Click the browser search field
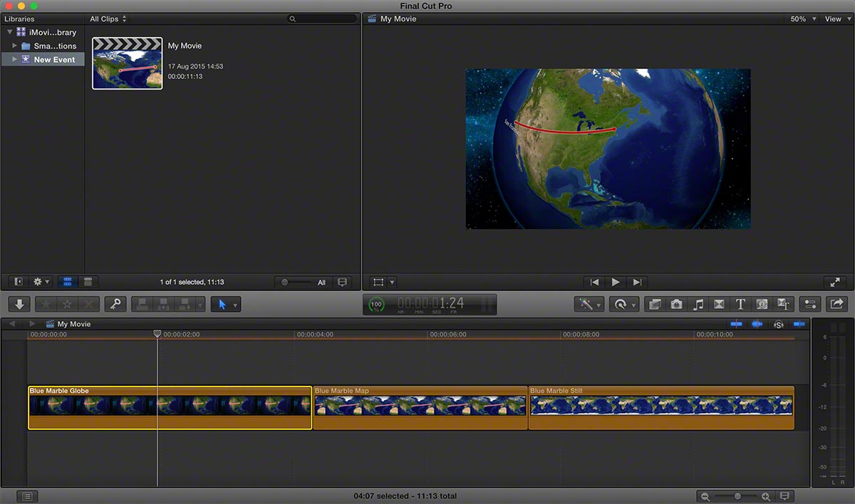The image size is (855, 504). click(322, 19)
